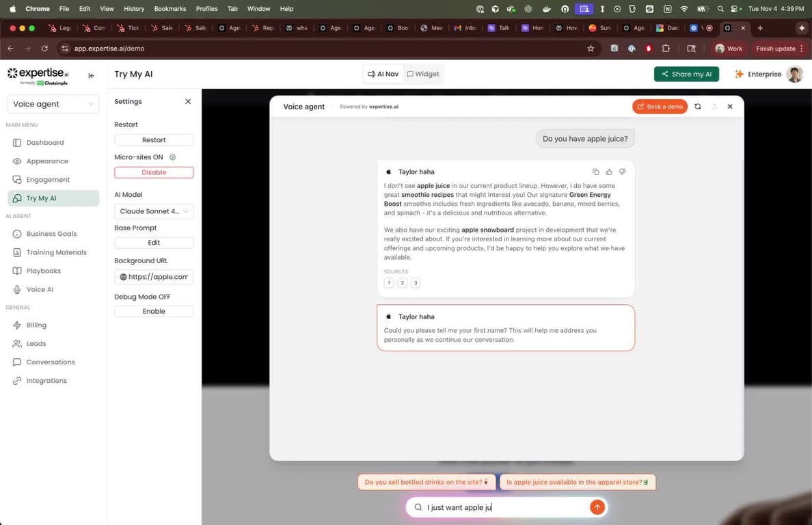812x525 pixels.
Task: Open the Appearance settings
Action: 47,161
